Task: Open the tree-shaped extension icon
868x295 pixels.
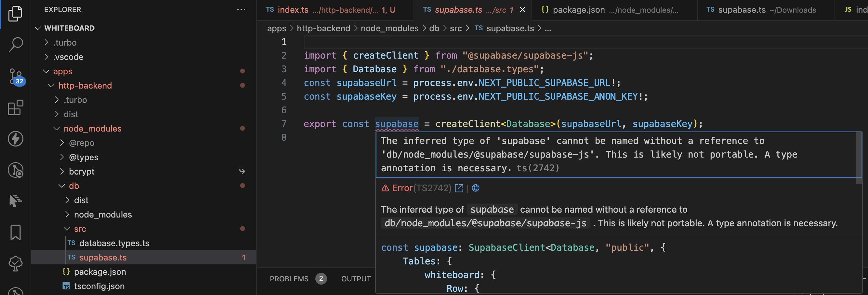Action: click(15, 264)
